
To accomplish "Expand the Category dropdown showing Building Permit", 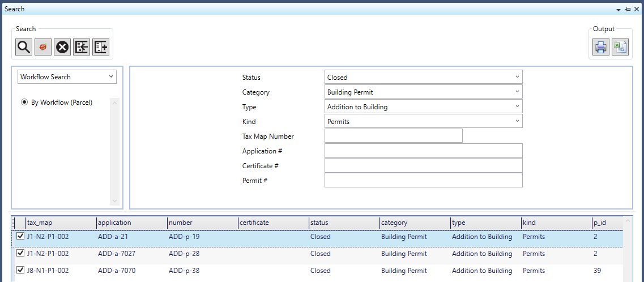I will tap(423, 92).
